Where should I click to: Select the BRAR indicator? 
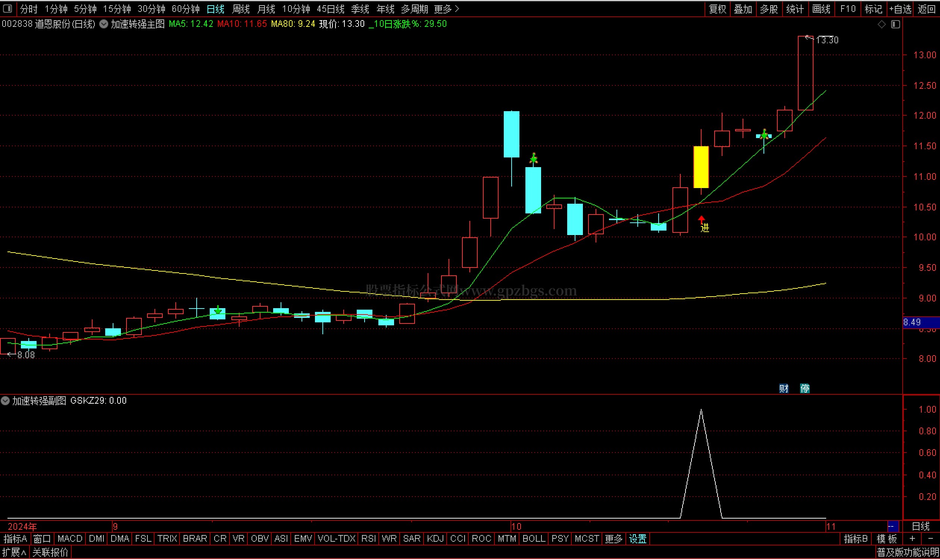[195, 539]
